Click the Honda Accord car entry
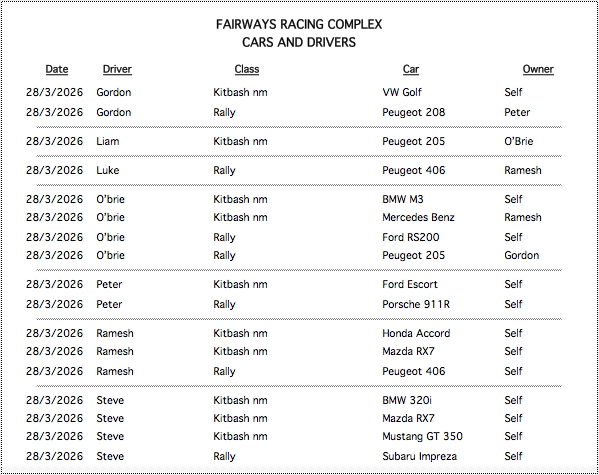This screenshot has height=475, width=599. point(416,334)
